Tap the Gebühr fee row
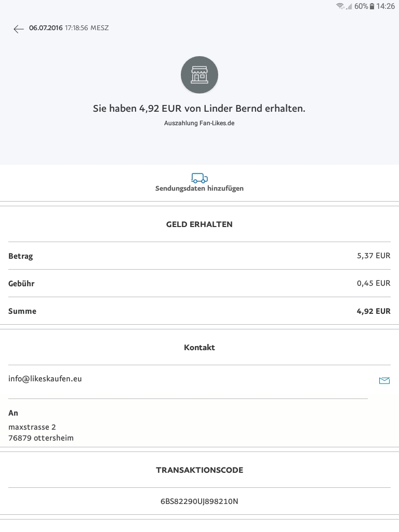Image resolution: width=399 pixels, height=532 pixels. tap(199, 283)
